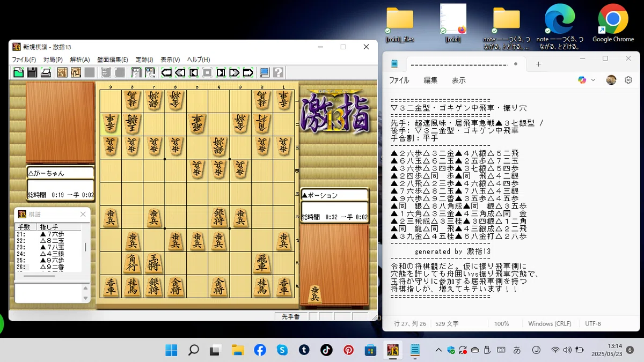Open Notepad settings gear
Image resolution: width=644 pixels, height=362 pixels.
pyautogui.click(x=628, y=80)
